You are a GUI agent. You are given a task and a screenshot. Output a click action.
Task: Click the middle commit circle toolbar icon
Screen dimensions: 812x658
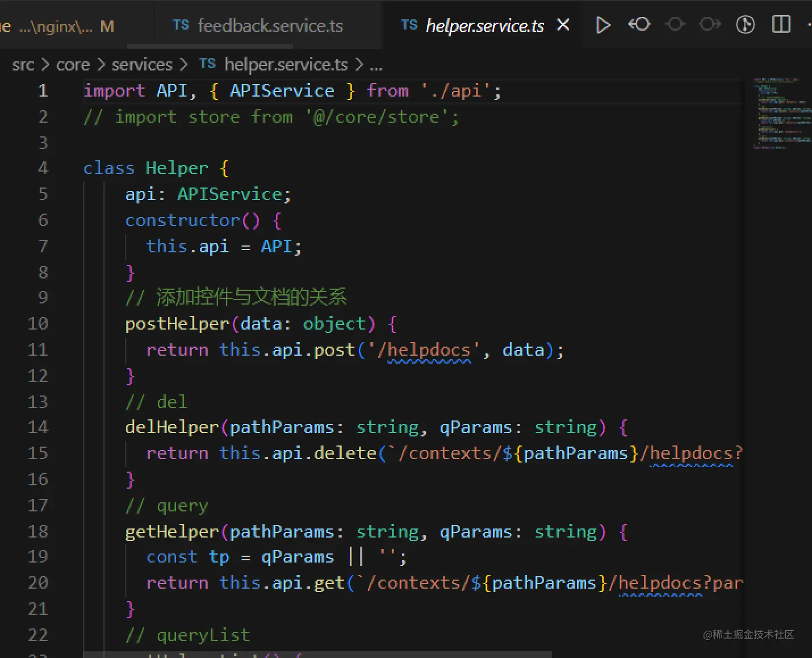tap(675, 24)
